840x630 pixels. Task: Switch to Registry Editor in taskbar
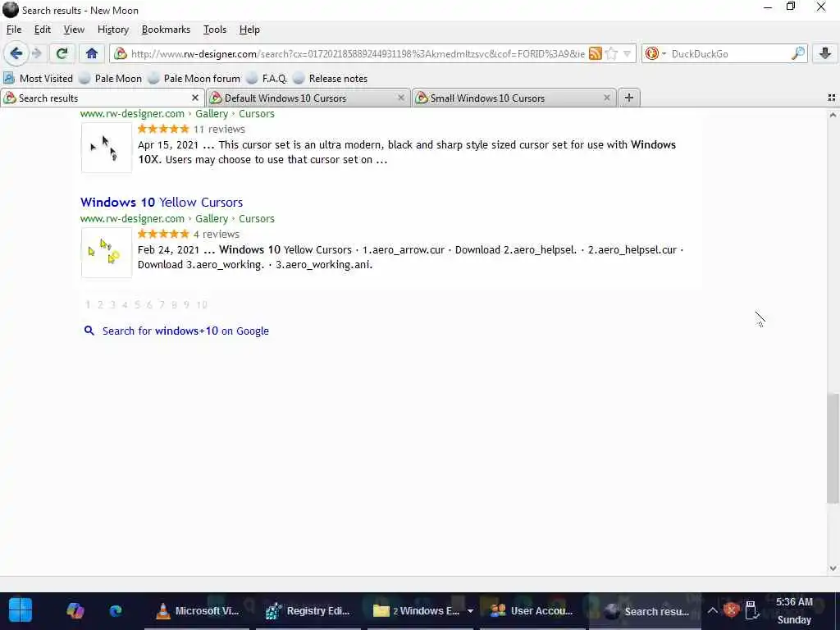pos(308,610)
